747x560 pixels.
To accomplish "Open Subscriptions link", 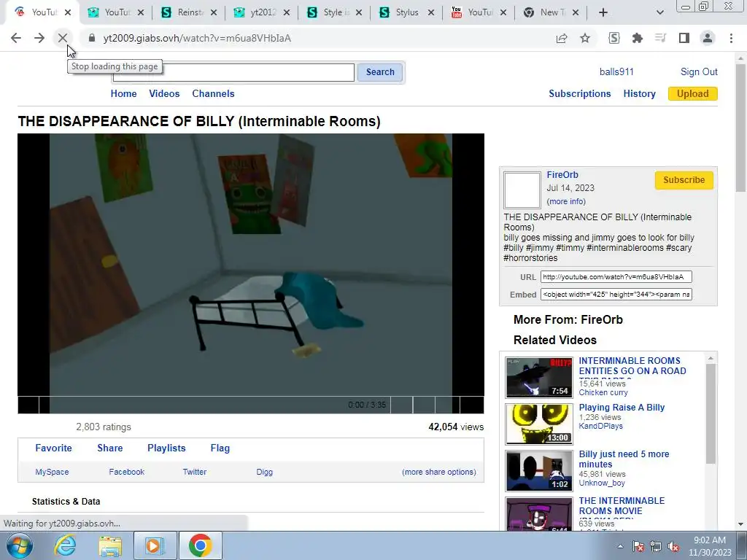I will tap(580, 94).
